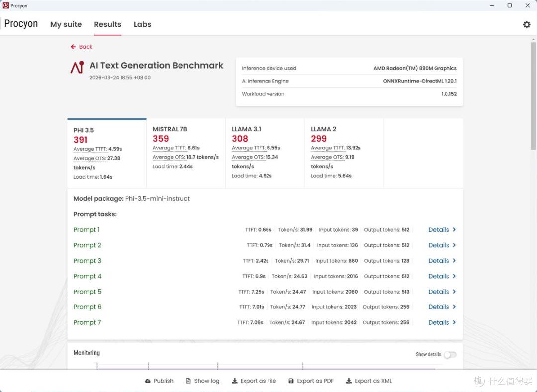This screenshot has width=537, height=392.
Task: Click the Procyon logo text
Action: click(x=21, y=24)
